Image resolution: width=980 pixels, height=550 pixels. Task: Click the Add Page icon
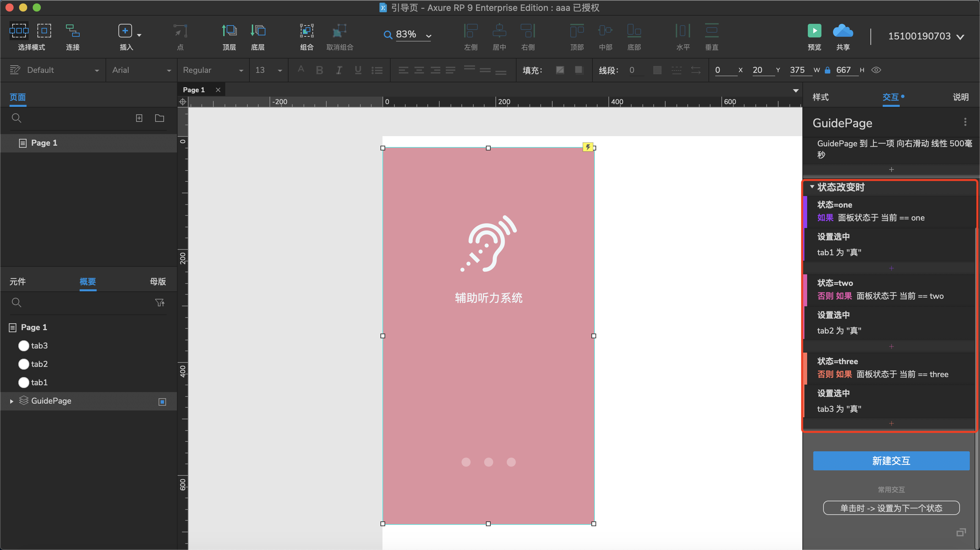point(139,118)
